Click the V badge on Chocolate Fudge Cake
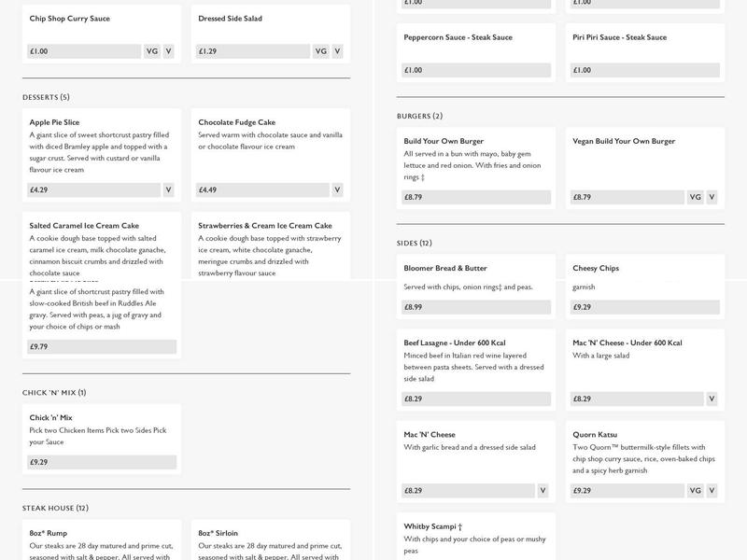Image resolution: width=747 pixels, height=560 pixels. click(337, 189)
